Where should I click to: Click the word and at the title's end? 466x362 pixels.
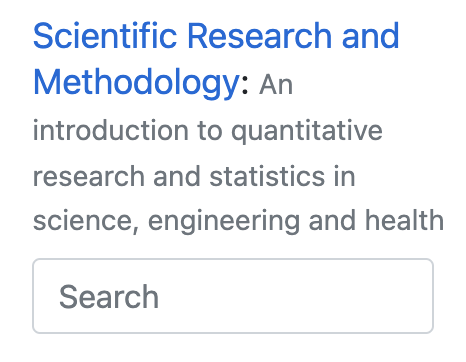coord(370,35)
